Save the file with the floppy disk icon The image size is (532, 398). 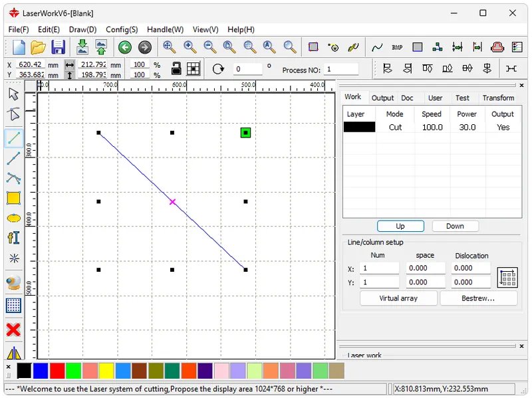tap(58, 47)
